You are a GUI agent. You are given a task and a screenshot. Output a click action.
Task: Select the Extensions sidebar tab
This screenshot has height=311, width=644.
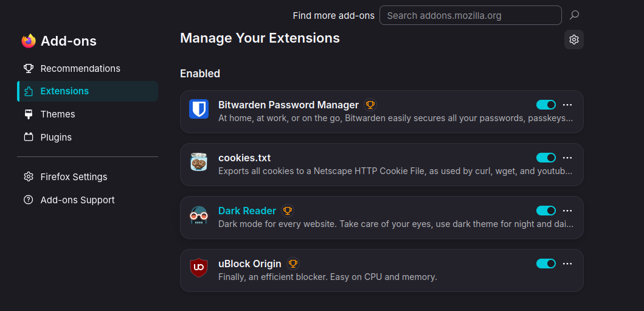click(88, 91)
